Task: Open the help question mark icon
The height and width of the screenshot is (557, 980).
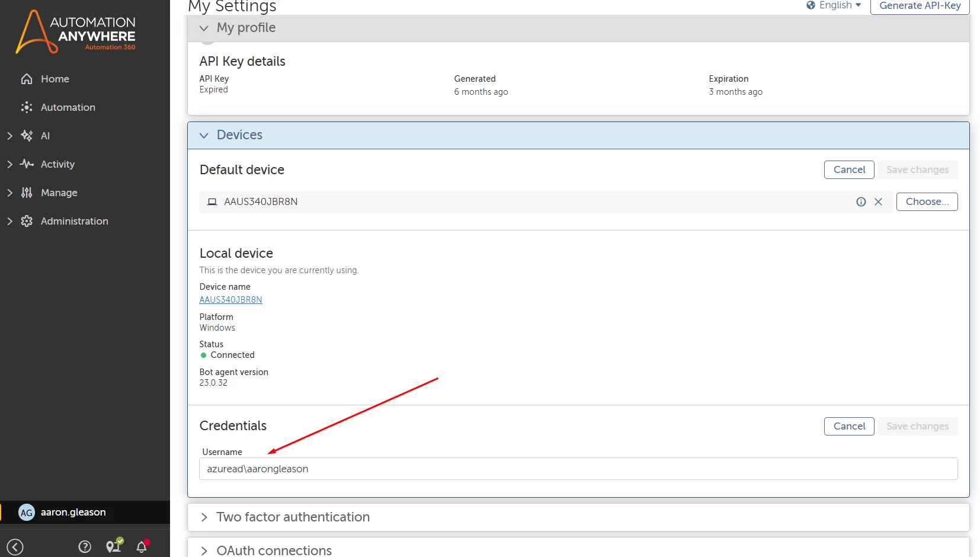Action: pyautogui.click(x=85, y=546)
